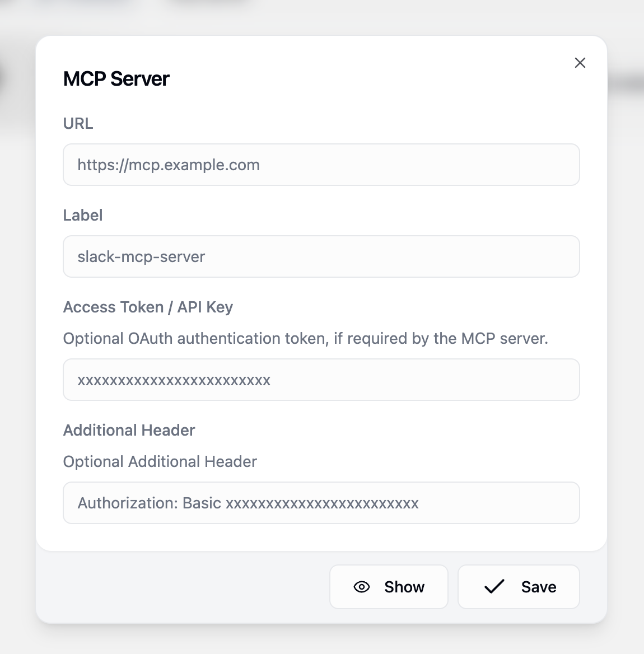Viewport: 644px width, 654px height.
Task: Focus the URL input containing mcp.example.com
Action: (321, 165)
